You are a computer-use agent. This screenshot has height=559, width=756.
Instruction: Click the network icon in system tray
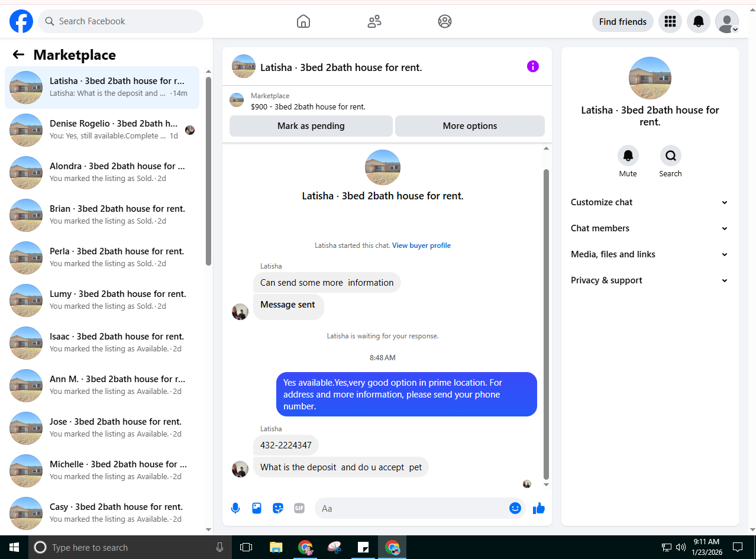pyautogui.click(x=666, y=547)
